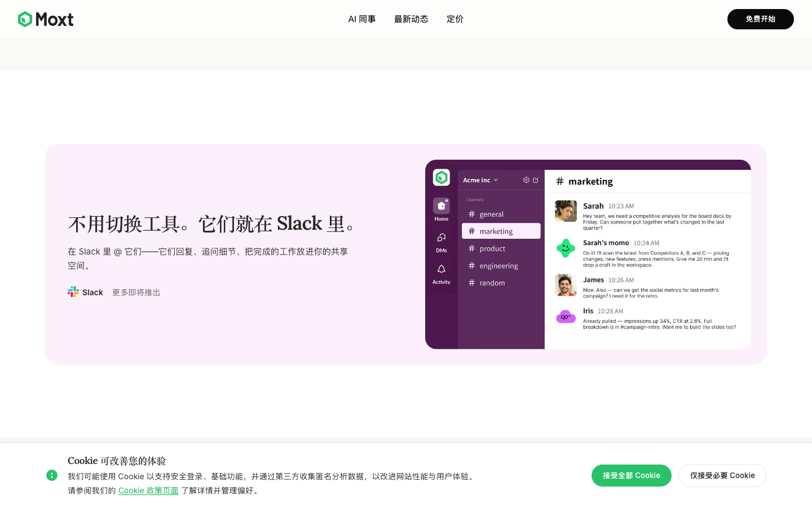Open the 定价 pricing menu item

455,19
